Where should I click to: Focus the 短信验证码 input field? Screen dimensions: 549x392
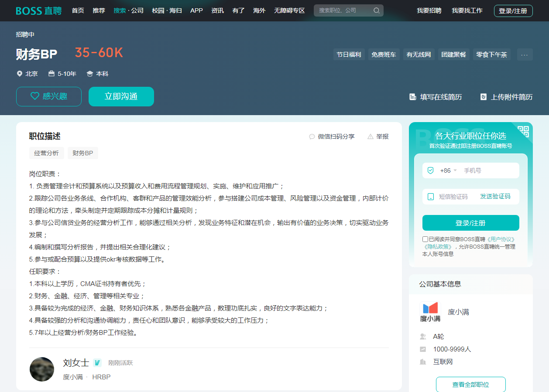(x=456, y=197)
